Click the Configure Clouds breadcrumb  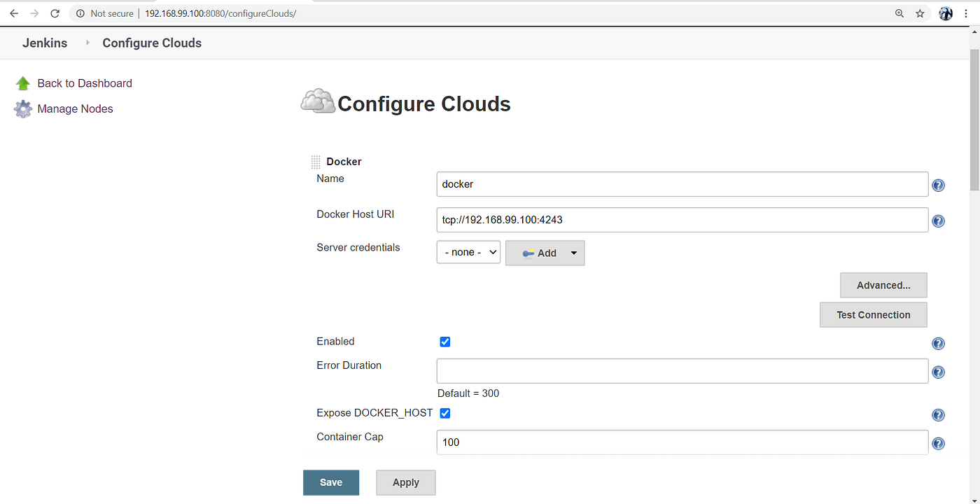tap(152, 43)
